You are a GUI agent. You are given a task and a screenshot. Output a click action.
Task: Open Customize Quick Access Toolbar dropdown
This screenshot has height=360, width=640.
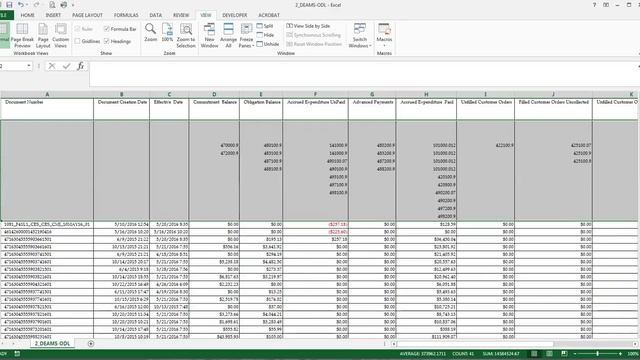[x=73, y=5]
